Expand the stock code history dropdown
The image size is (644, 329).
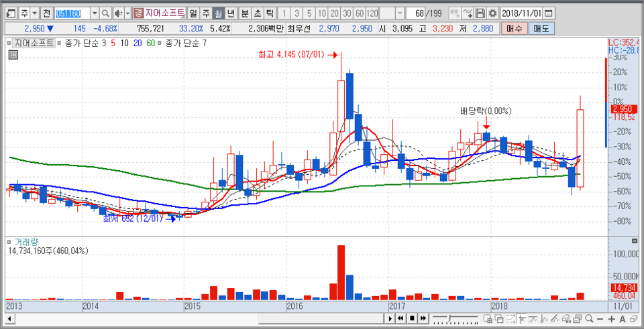tap(94, 13)
